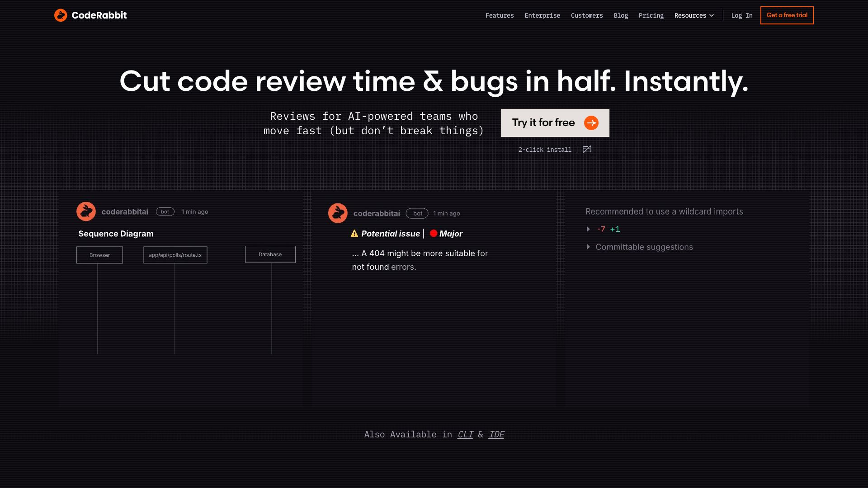The width and height of the screenshot is (868, 488).
Task: Click the arrow icon inside Try it for free
Action: pos(591,122)
